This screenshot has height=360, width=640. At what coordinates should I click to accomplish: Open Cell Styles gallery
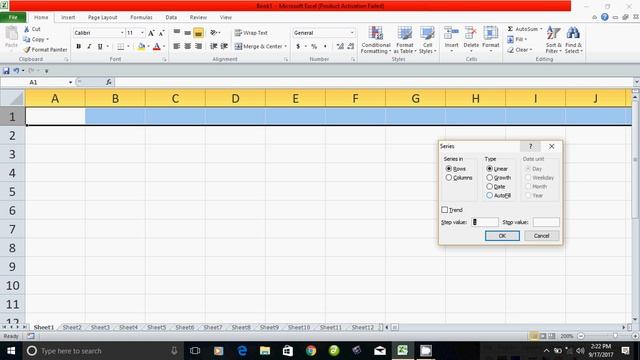(x=427, y=40)
